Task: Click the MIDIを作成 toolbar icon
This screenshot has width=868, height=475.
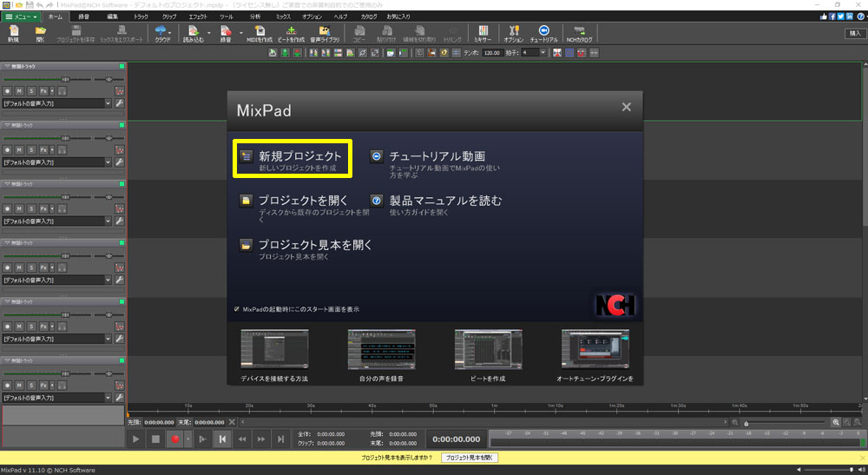Action: (x=259, y=33)
